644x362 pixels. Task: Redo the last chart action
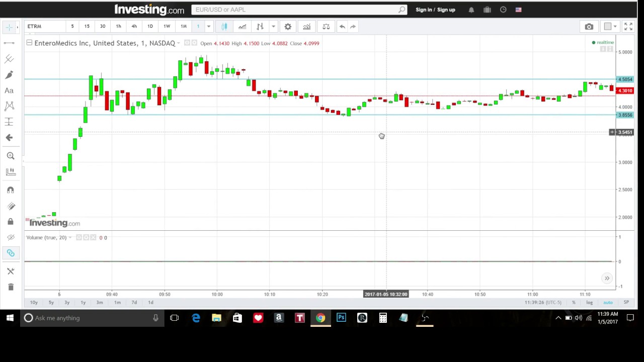tap(353, 26)
